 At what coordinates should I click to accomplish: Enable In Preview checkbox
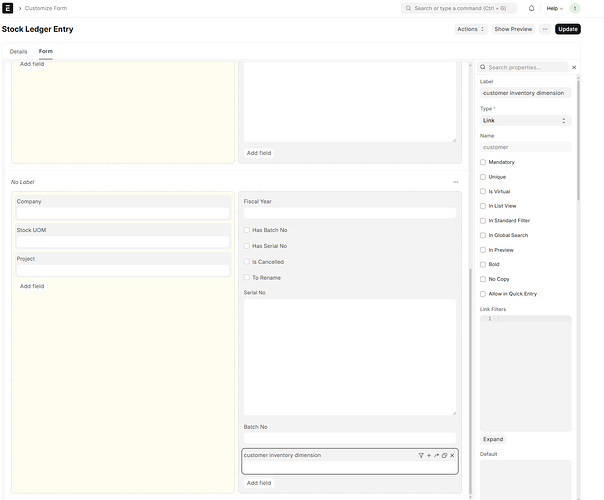pyautogui.click(x=483, y=250)
